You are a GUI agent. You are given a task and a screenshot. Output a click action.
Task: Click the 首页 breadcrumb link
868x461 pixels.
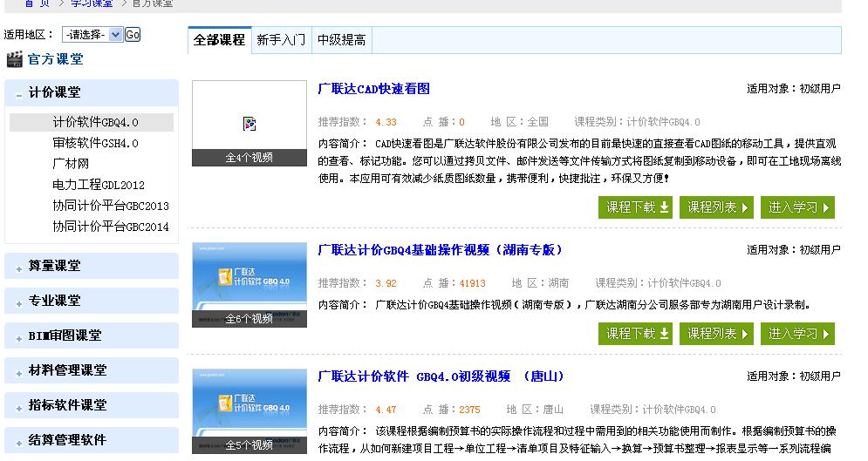tap(38, 3)
